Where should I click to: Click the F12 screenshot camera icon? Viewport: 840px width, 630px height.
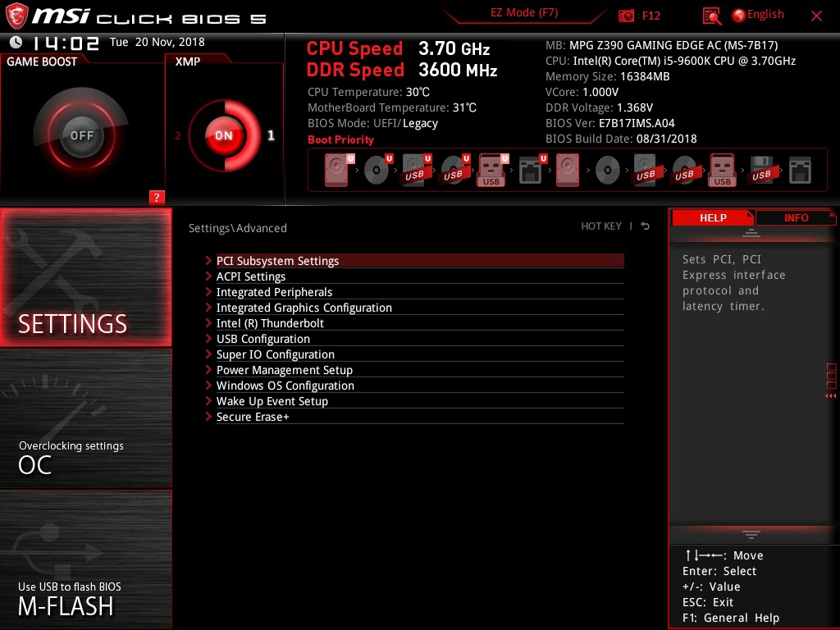pos(626,16)
